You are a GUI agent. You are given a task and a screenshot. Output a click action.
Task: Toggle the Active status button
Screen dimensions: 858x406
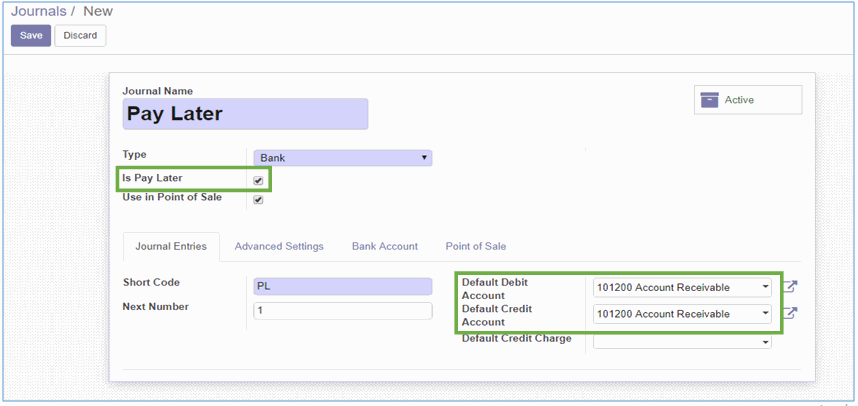747,100
